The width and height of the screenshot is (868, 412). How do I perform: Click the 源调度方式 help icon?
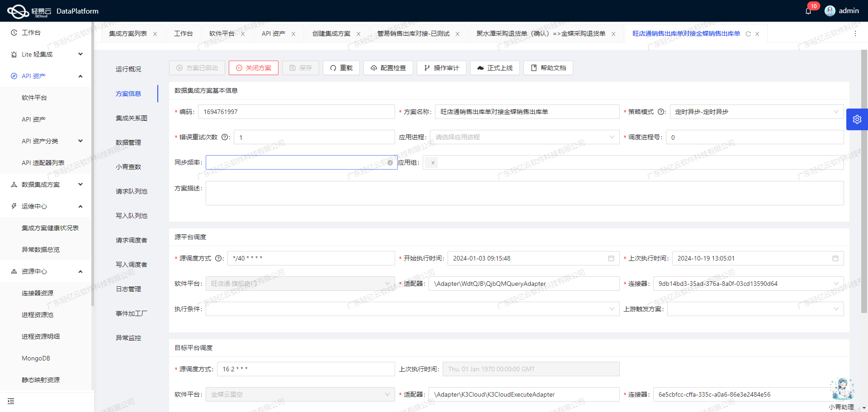[x=218, y=258]
